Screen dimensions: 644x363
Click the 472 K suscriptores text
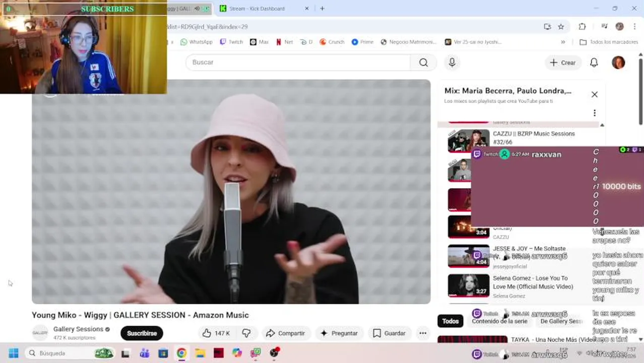click(x=74, y=338)
